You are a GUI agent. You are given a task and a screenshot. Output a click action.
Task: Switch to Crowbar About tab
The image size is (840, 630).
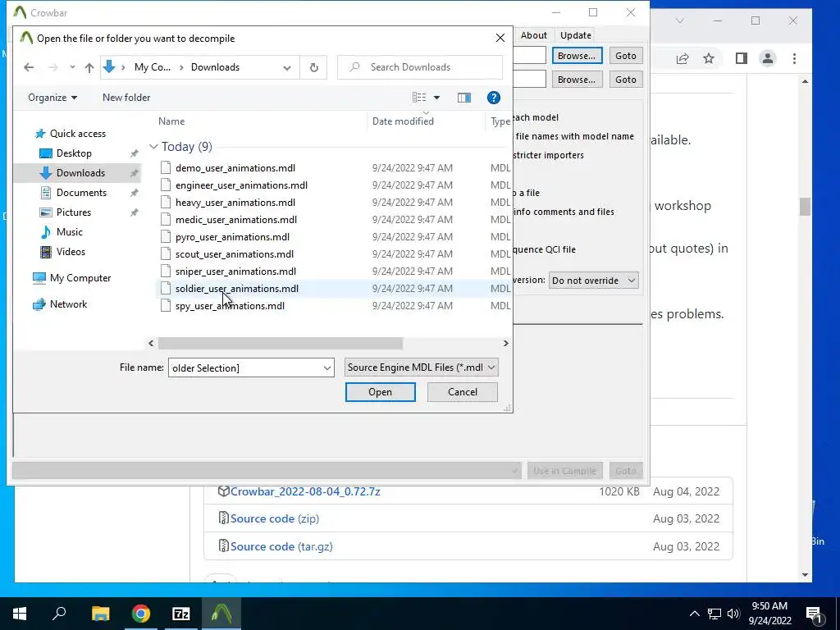[x=533, y=35]
